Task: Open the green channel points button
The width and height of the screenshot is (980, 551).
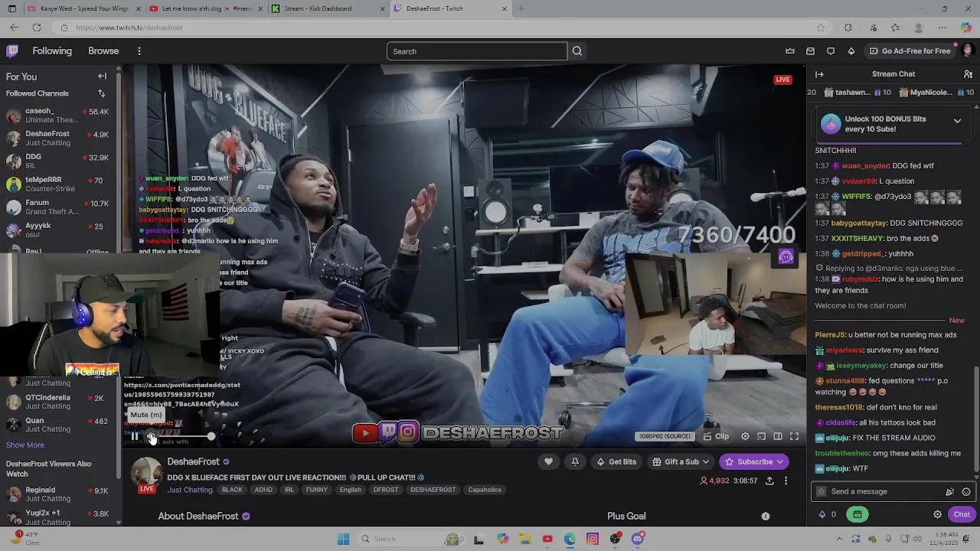Action: point(857,514)
